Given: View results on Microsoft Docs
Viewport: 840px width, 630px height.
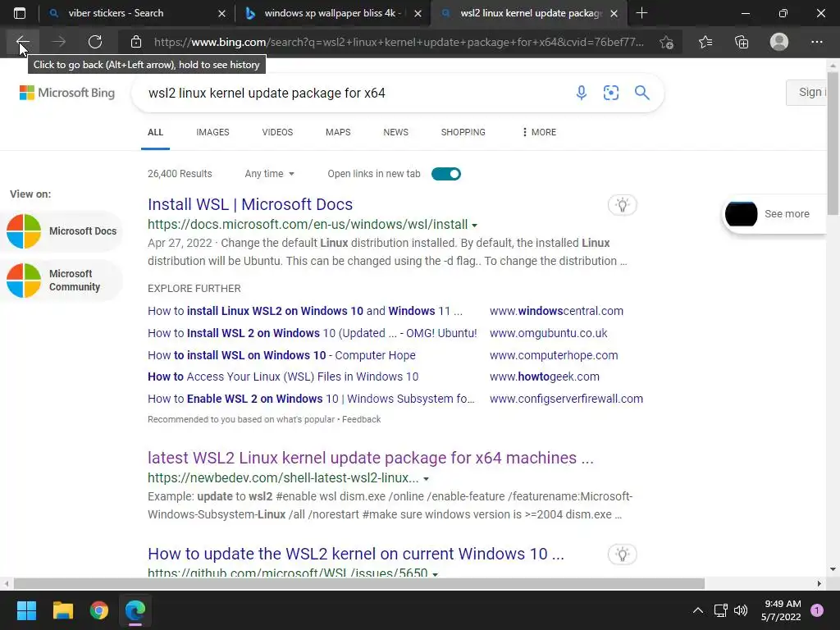Looking at the screenshot, I should 62,231.
